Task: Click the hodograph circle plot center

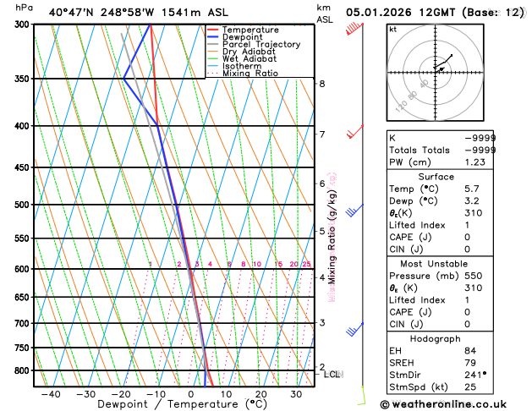Action: tap(437, 69)
